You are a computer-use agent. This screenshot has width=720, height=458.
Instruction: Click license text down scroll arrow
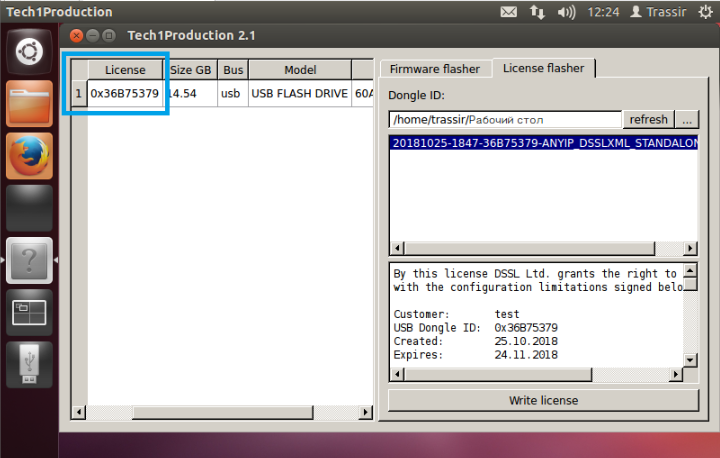[690, 360]
